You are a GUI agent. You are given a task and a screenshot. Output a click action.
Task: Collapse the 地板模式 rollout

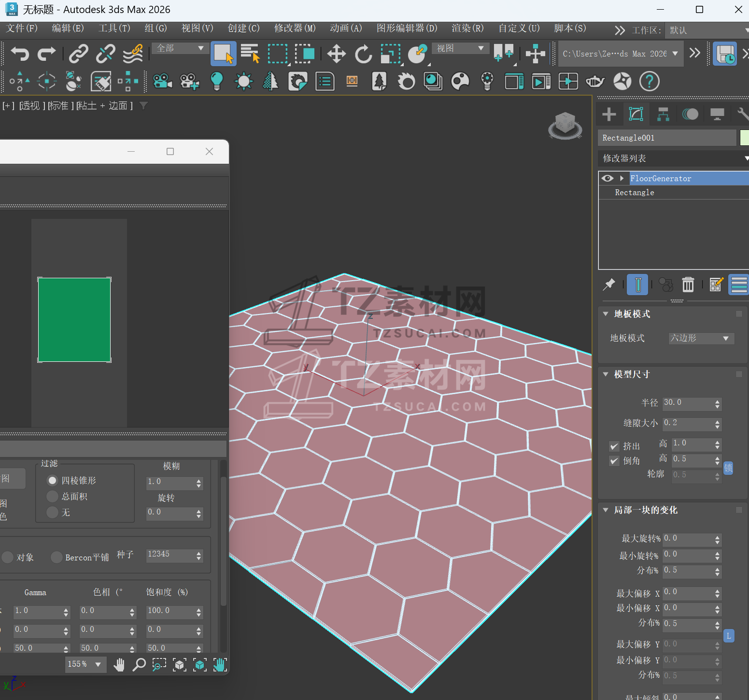[606, 314]
